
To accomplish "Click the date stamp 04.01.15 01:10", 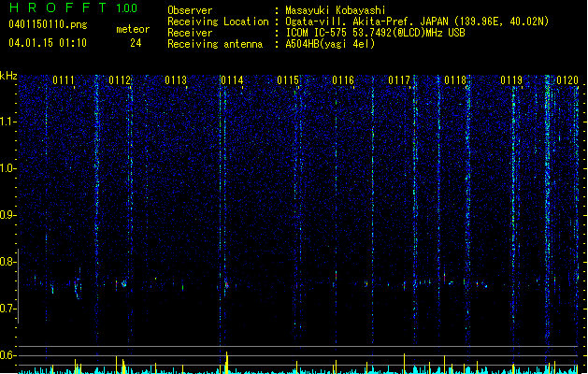I will click(x=48, y=43).
